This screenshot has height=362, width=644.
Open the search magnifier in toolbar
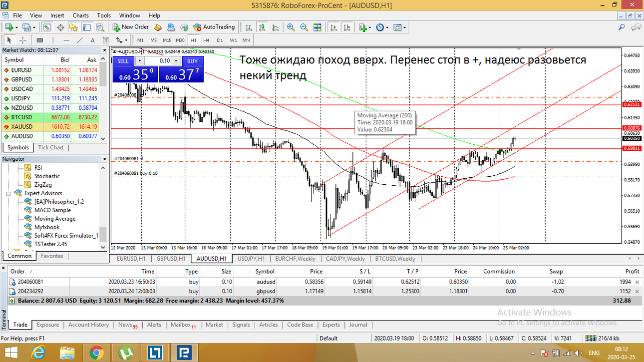(x=622, y=27)
